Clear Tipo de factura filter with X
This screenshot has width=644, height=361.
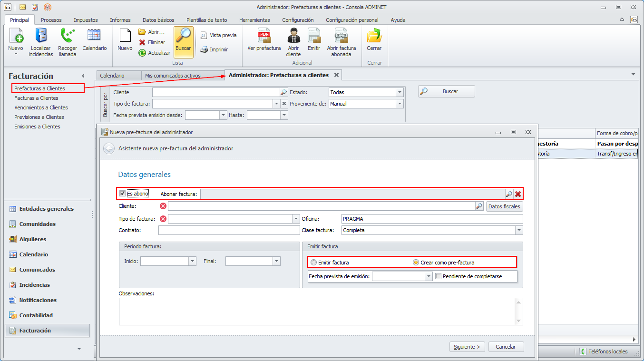[284, 103]
